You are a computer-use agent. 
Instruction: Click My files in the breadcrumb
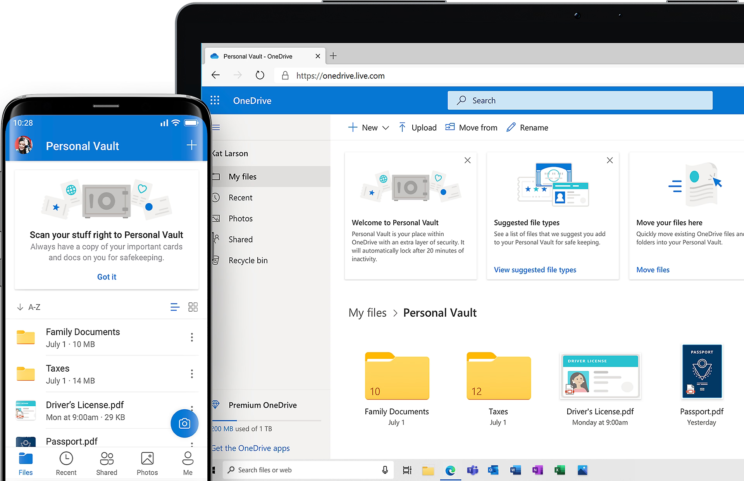click(367, 313)
